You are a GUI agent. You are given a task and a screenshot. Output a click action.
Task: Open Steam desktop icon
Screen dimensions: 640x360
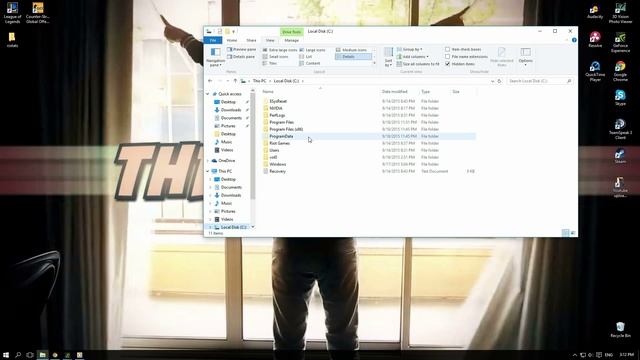pos(620,156)
